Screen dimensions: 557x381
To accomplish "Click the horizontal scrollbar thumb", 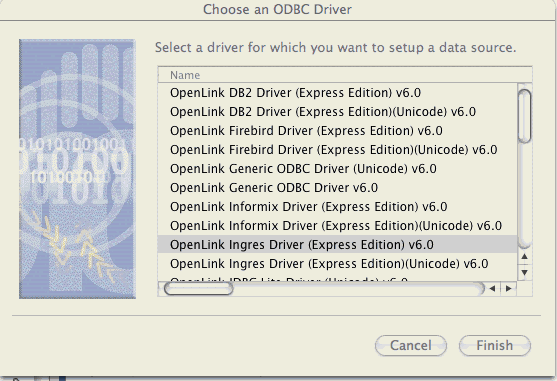I will click(x=199, y=289).
